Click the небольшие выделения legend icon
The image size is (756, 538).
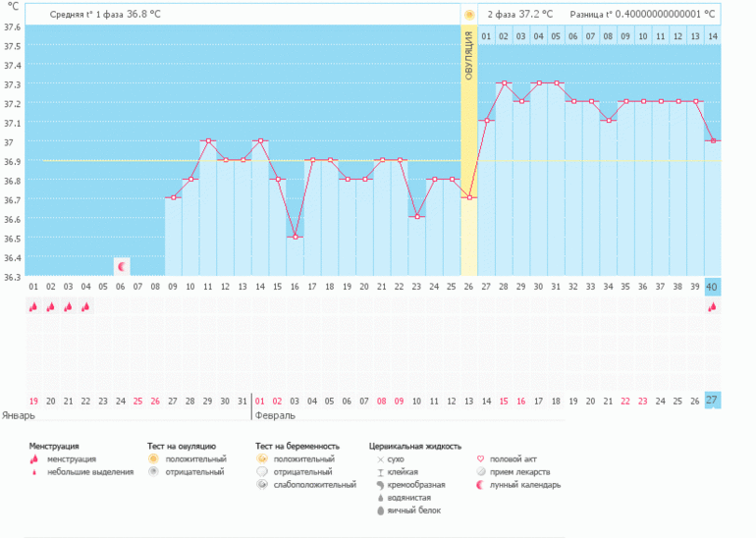tap(35, 472)
